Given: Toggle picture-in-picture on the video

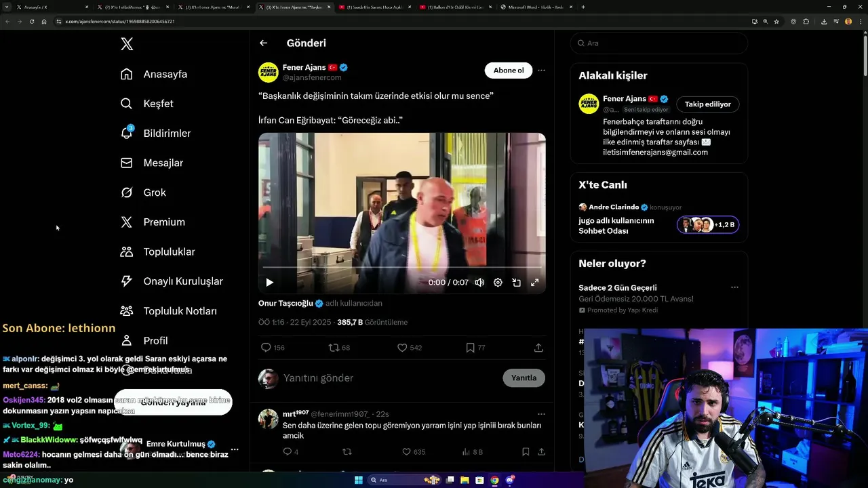Looking at the screenshot, I should 516,283.
